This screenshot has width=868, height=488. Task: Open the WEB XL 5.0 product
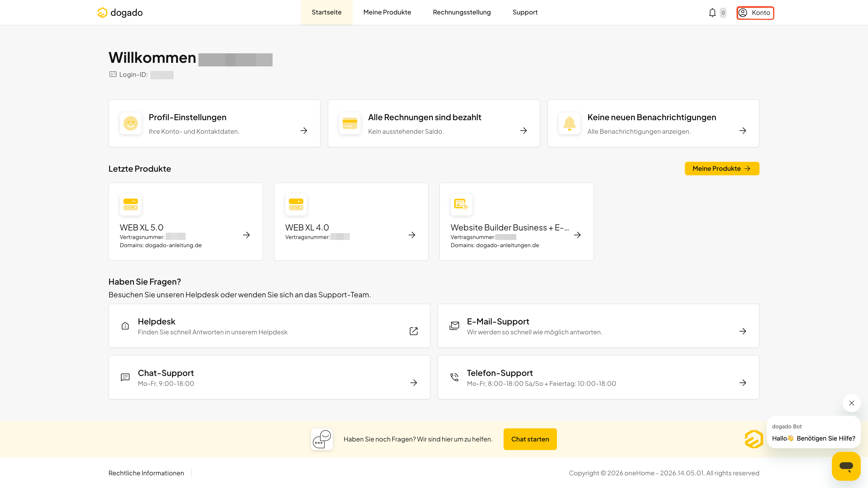tap(142, 227)
